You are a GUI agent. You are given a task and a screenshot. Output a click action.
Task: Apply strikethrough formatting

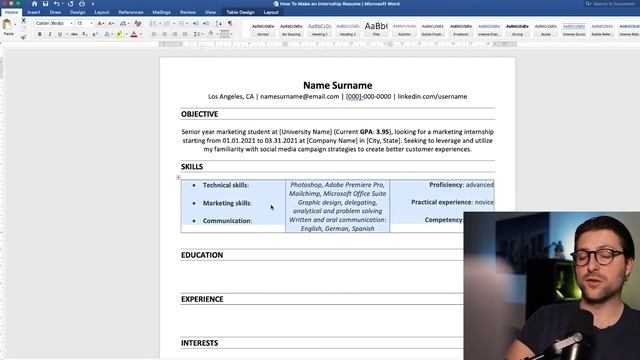tap(74, 34)
